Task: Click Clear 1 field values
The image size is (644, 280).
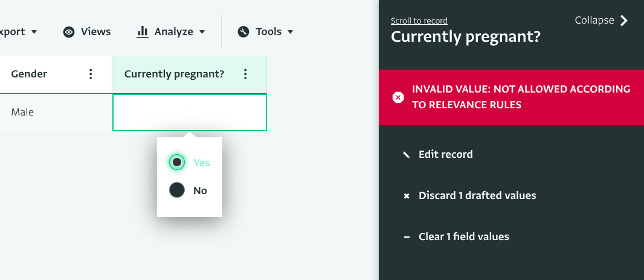Action: 464,236
